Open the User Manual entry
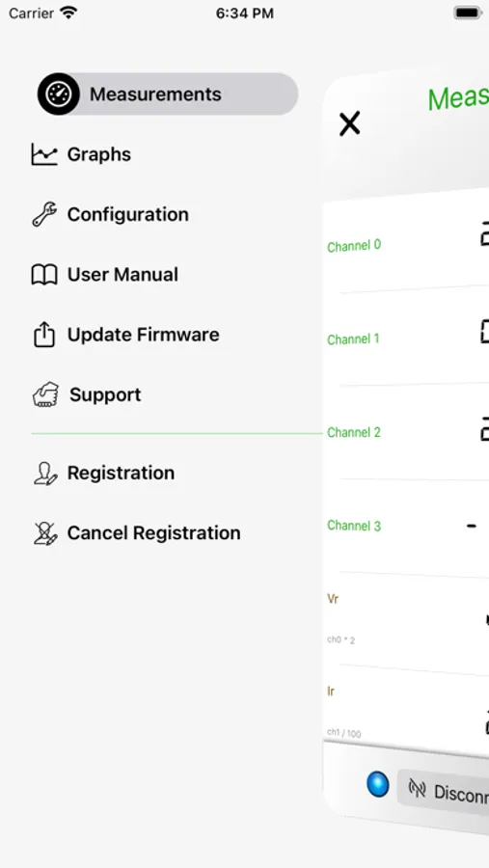Screen dimensions: 489x868 (122, 275)
